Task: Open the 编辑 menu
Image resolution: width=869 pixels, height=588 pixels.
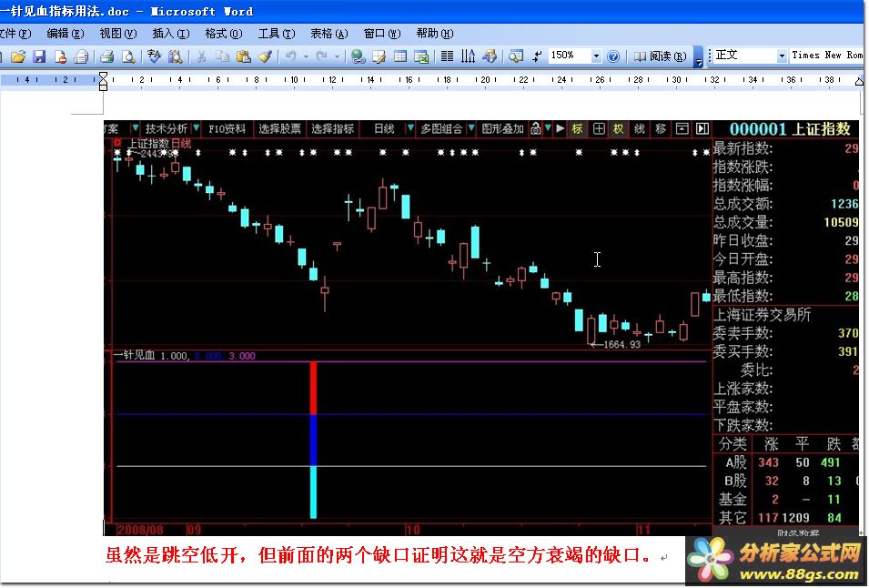Action: pyautogui.click(x=65, y=34)
